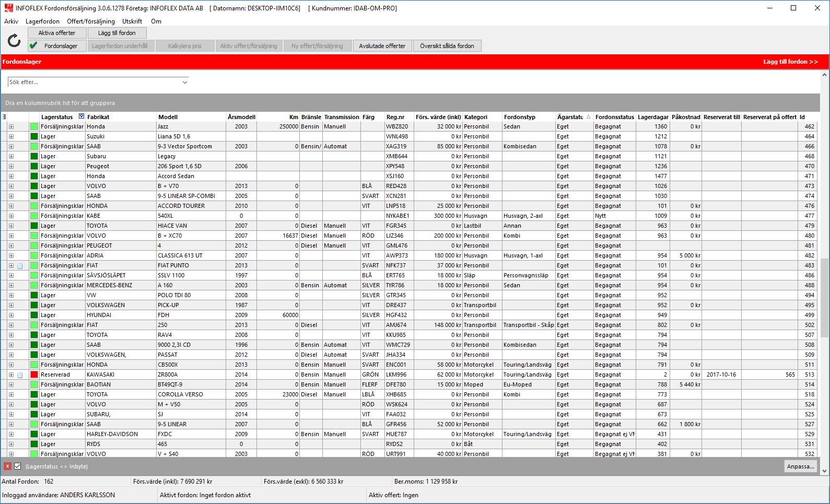Click the sort arrow on Ägarstatus column
The width and height of the screenshot is (830, 504).
click(x=588, y=117)
